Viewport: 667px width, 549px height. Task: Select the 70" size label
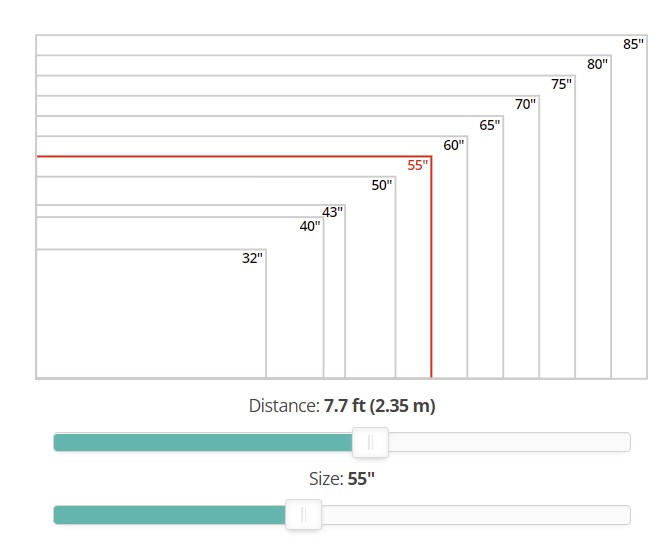[x=525, y=104]
